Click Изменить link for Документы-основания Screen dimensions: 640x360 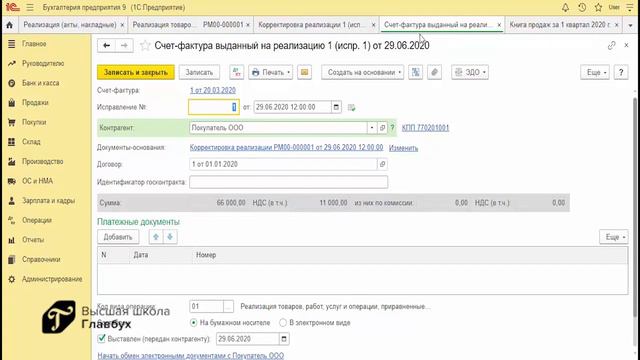(x=403, y=148)
